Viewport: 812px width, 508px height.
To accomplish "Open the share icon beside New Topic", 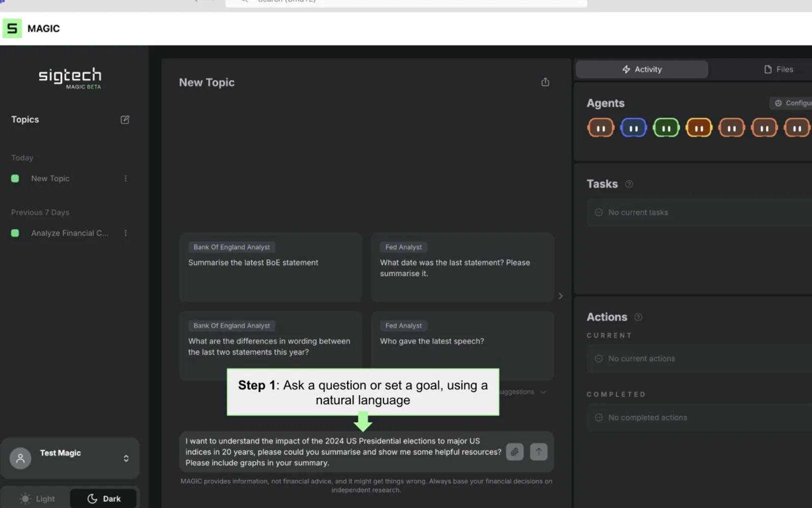I will click(545, 82).
